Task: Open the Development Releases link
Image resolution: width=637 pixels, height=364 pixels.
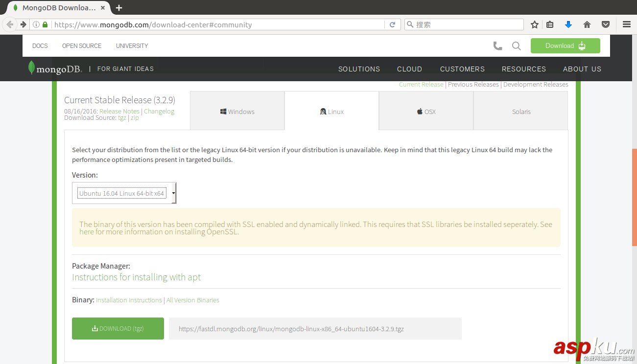Action: click(536, 84)
